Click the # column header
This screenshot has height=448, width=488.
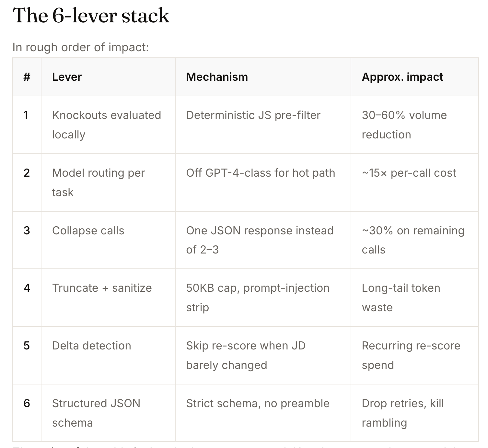point(27,77)
